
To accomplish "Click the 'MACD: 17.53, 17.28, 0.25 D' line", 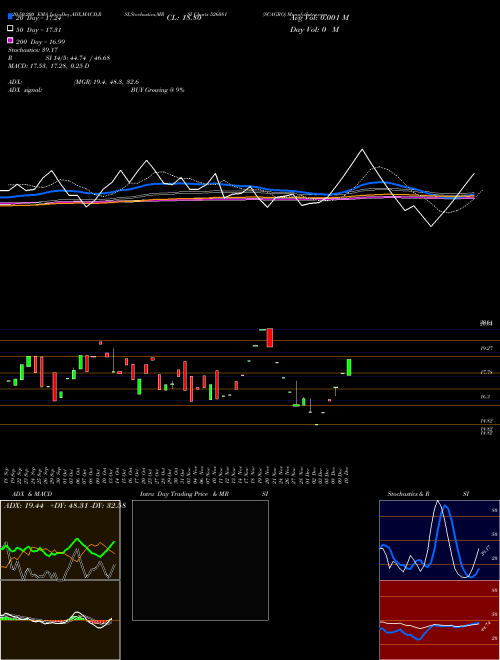I will tap(49, 66).
